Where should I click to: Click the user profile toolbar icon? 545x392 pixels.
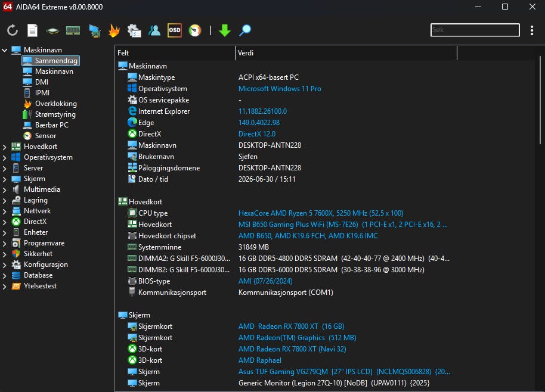[154, 30]
